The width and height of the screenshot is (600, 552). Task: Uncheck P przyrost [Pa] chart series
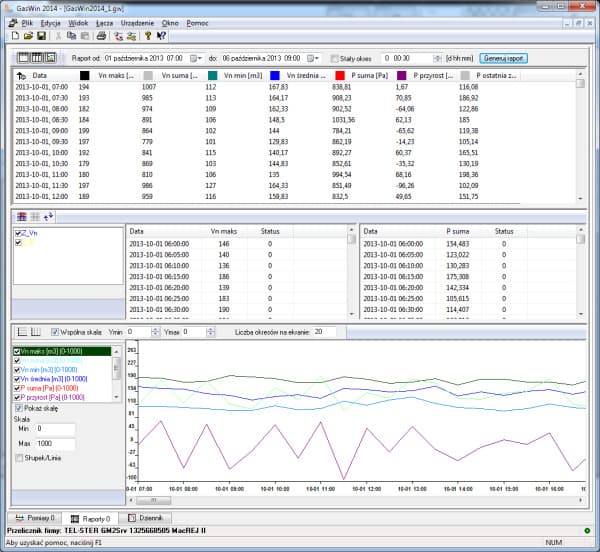pos(17,397)
